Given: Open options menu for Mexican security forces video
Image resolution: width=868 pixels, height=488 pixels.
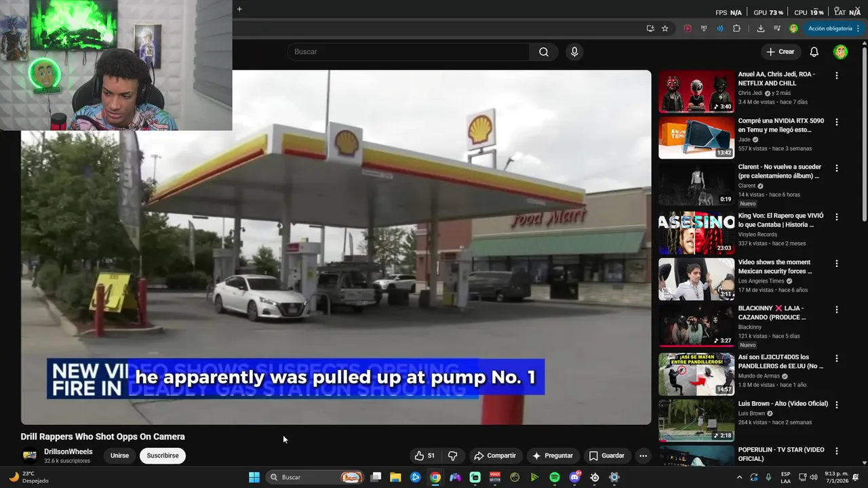Looking at the screenshot, I should tap(837, 263).
